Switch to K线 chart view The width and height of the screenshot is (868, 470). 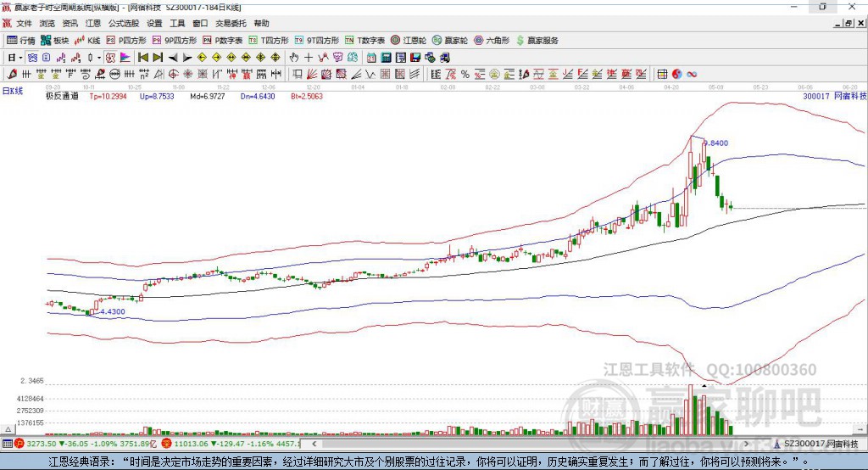(87, 41)
